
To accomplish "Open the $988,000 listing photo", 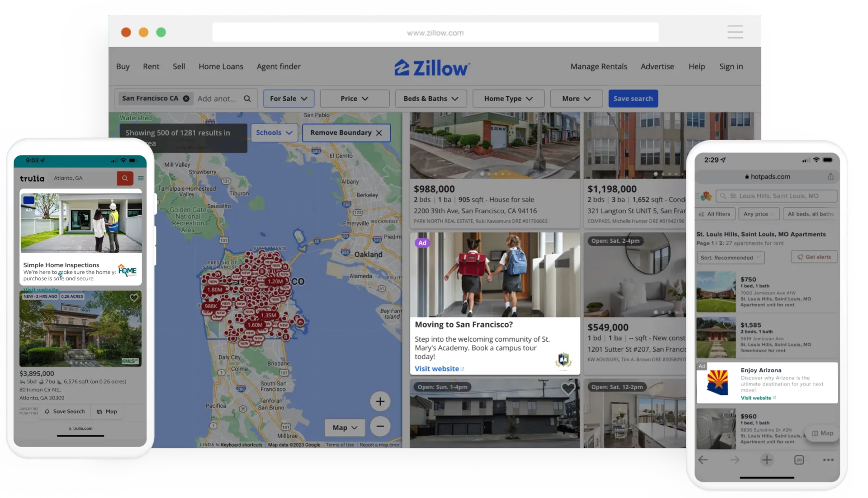I will tap(495, 146).
